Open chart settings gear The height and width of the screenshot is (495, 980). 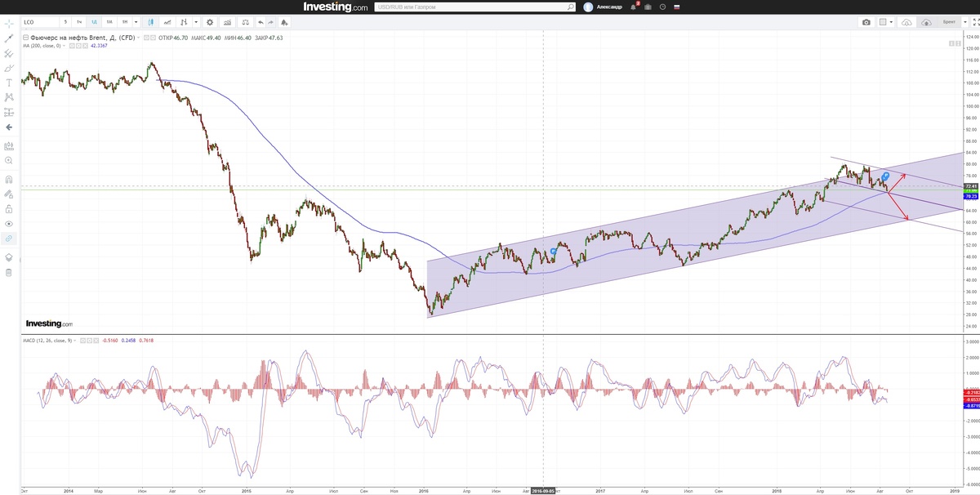coord(210,22)
